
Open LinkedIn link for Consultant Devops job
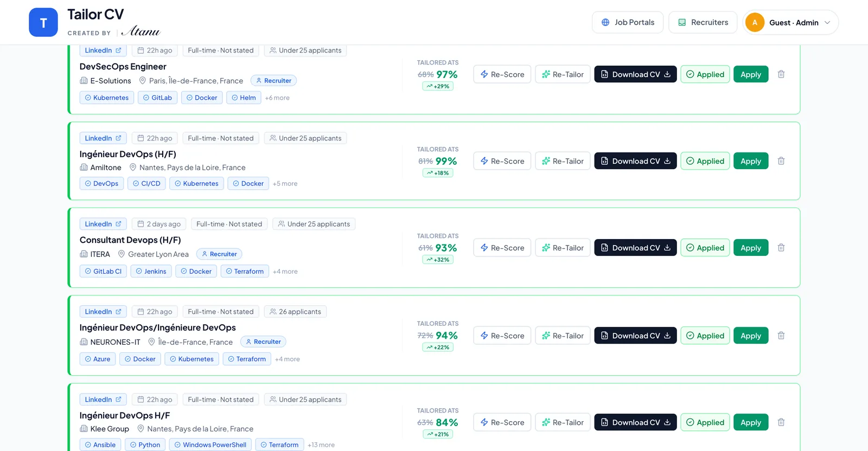pos(103,224)
